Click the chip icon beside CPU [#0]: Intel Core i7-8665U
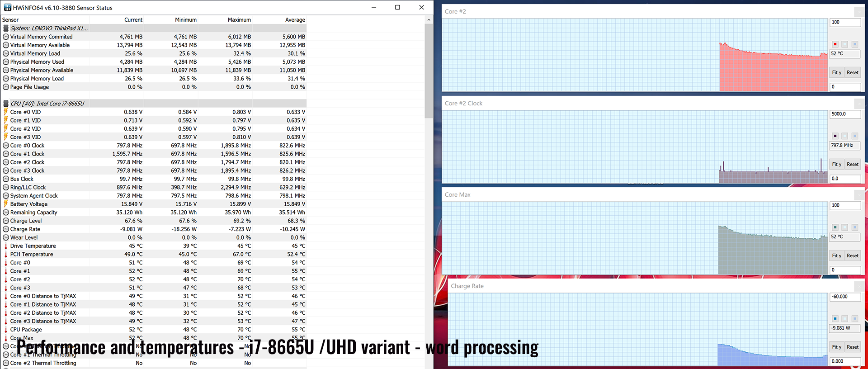The height and width of the screenshot is (369, 868). (x=6, y=104)
